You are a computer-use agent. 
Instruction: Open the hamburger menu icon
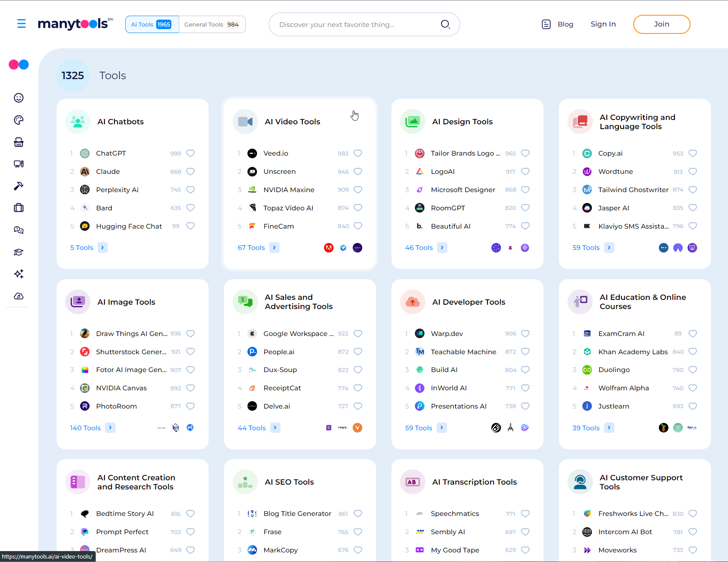coord(21,23)
